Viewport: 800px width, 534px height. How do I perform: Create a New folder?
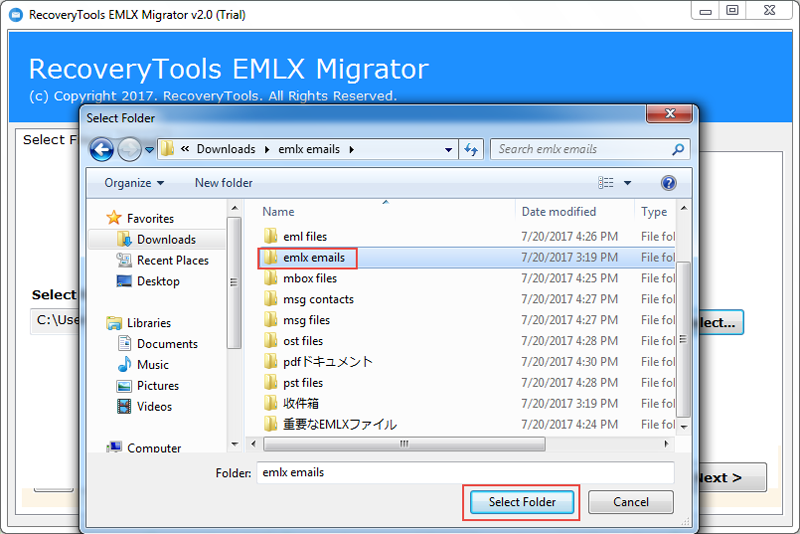(x=223, y=183)
